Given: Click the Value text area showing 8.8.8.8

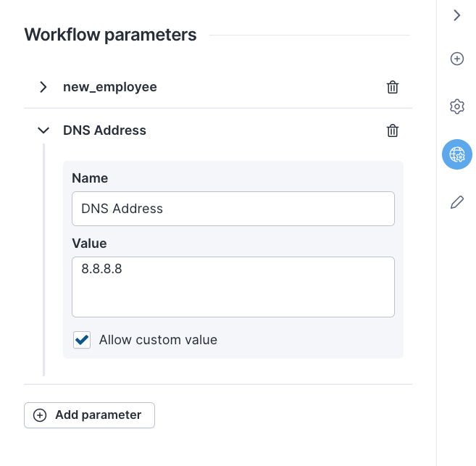Looking at the screenshot, I should pos(233,287).
